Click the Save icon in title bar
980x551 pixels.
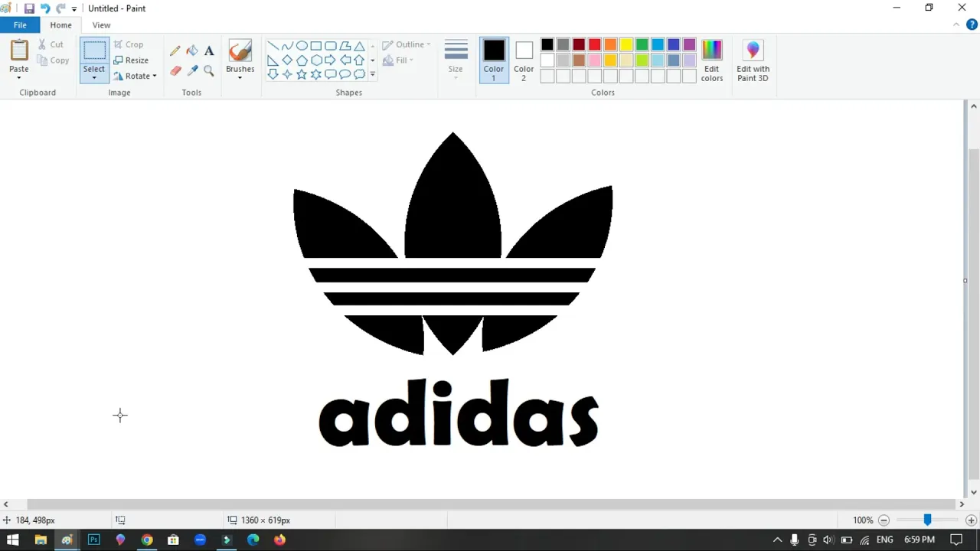29,8
